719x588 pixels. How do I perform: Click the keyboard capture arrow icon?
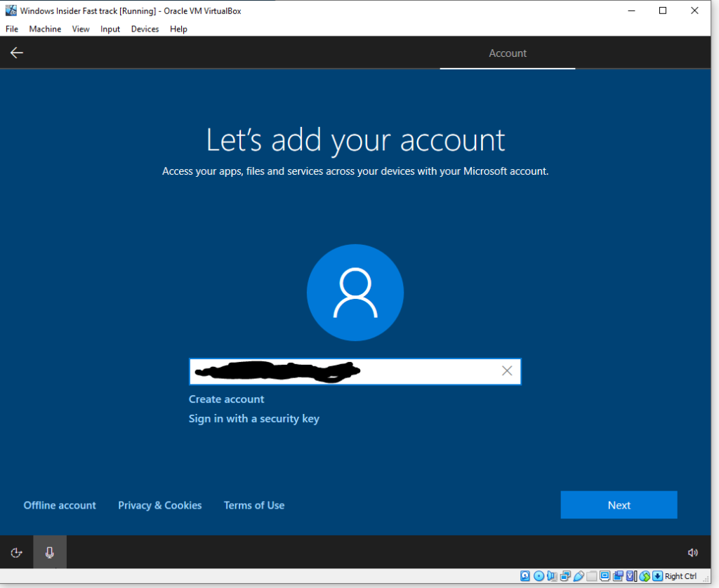[657, 575]
